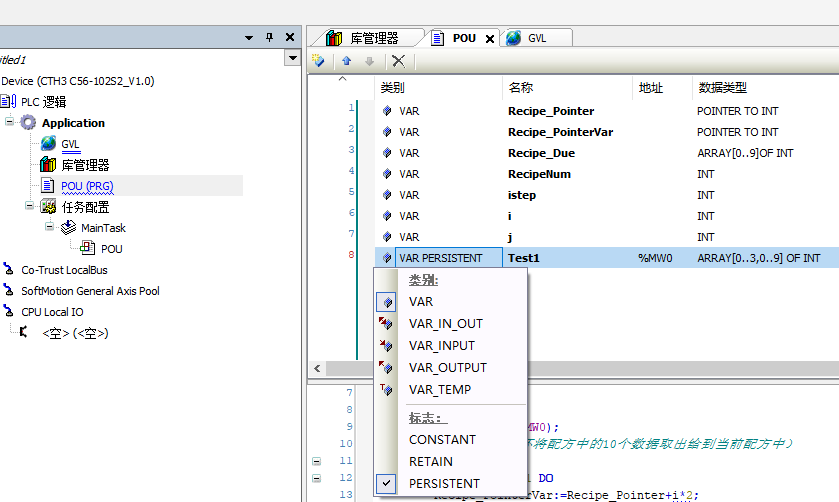Viewport: 839px width, 502px height.
Task: Move variable down with grey arrow
Action: (x=369, y=61)
